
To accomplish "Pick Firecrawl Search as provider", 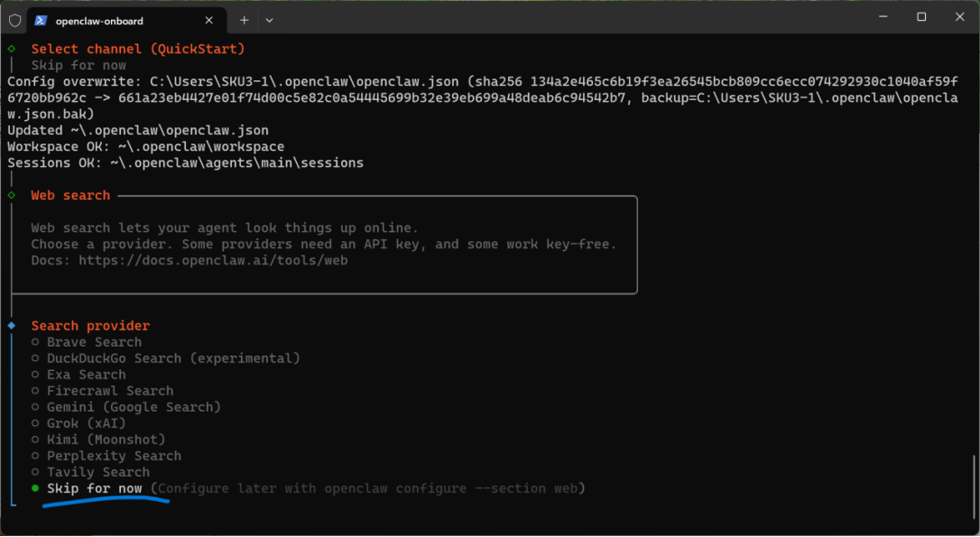I will click(x=109, y=391).
